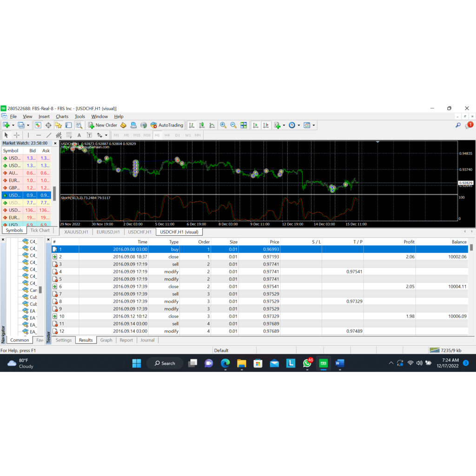Select the trendline drawing tool

[x=48, y=135]
